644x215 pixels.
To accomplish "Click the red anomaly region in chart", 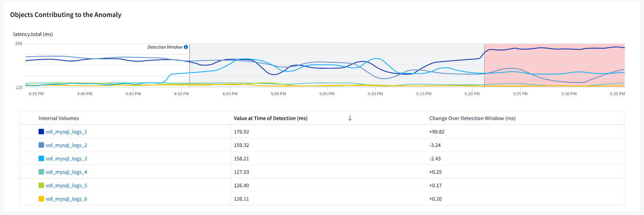I will click(x=554, y=66).
